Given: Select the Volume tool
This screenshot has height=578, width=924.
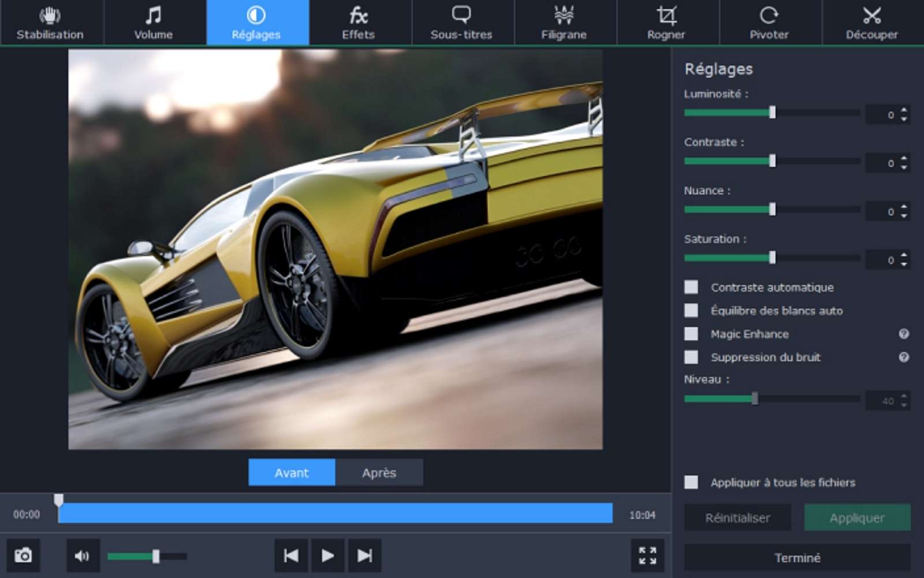Looking at the screenshot, I should point(152,23).
